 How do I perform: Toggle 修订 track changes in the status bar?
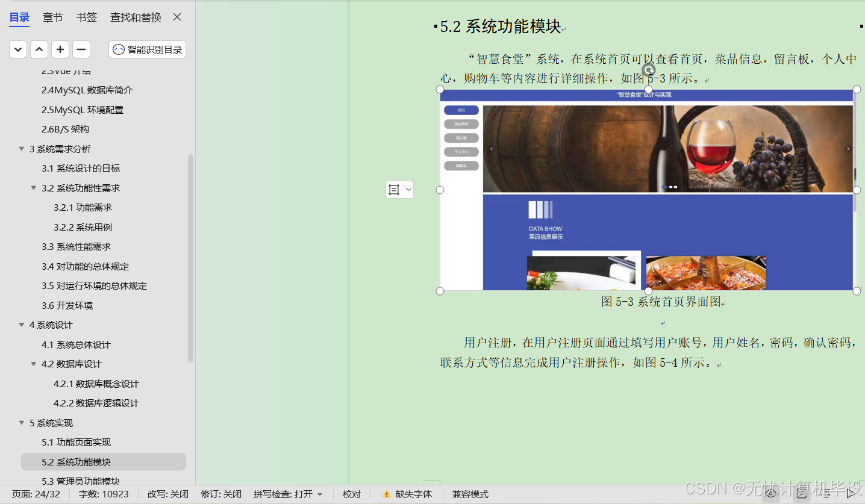click(220, 494)
